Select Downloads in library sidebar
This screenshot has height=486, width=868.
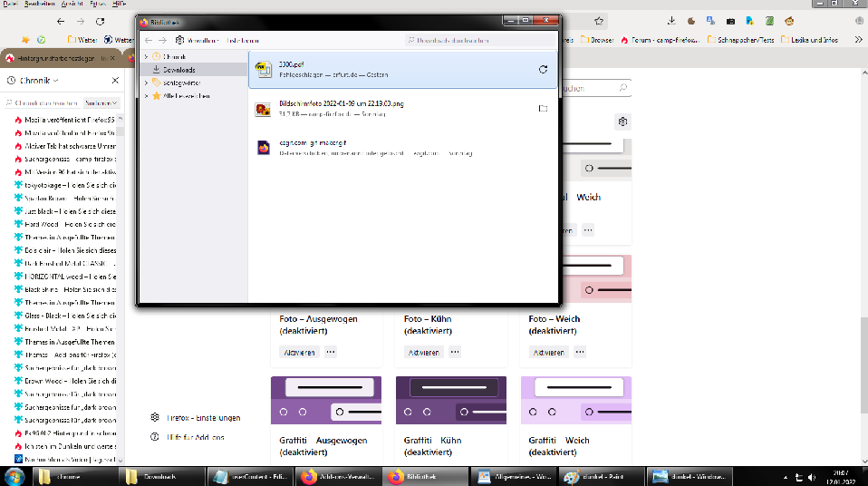pos(178,70)
